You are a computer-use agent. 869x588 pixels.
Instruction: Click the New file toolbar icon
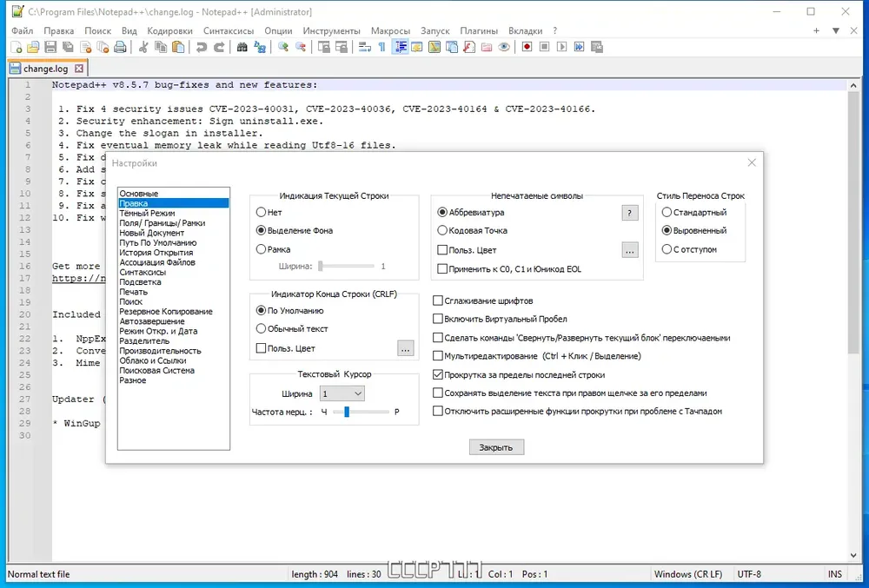[x=17, y=47]
